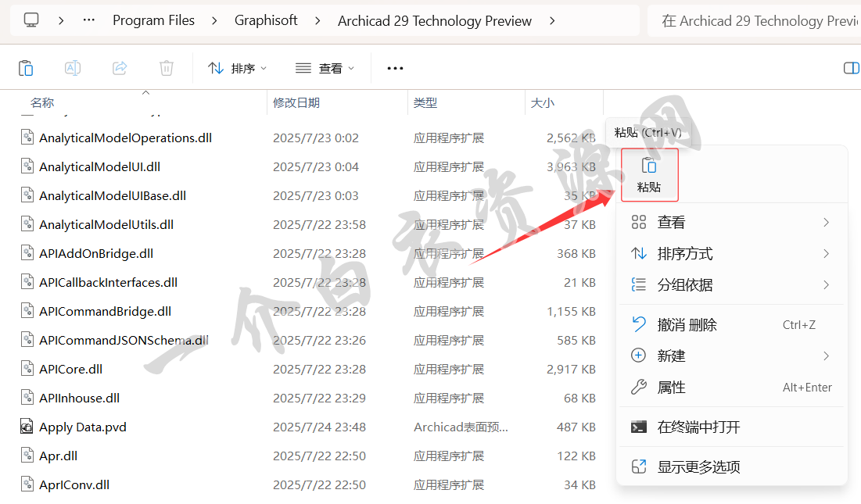Click the plus circle icon beside 新建
861x504 pixels.
coord(638,356)
